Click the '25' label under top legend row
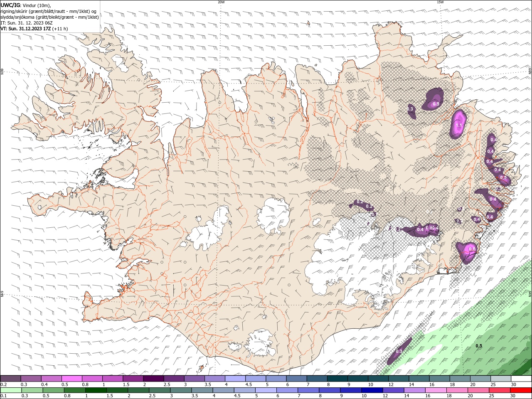 pos(493,384)
